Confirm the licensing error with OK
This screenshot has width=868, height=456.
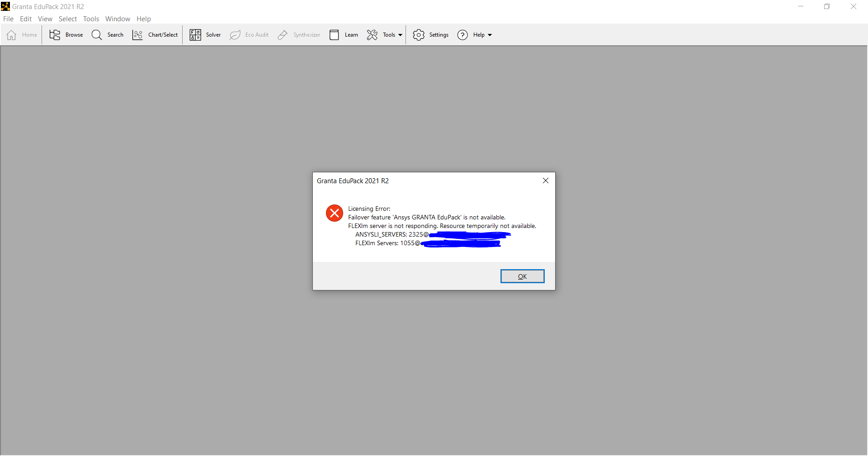(522, 276)
